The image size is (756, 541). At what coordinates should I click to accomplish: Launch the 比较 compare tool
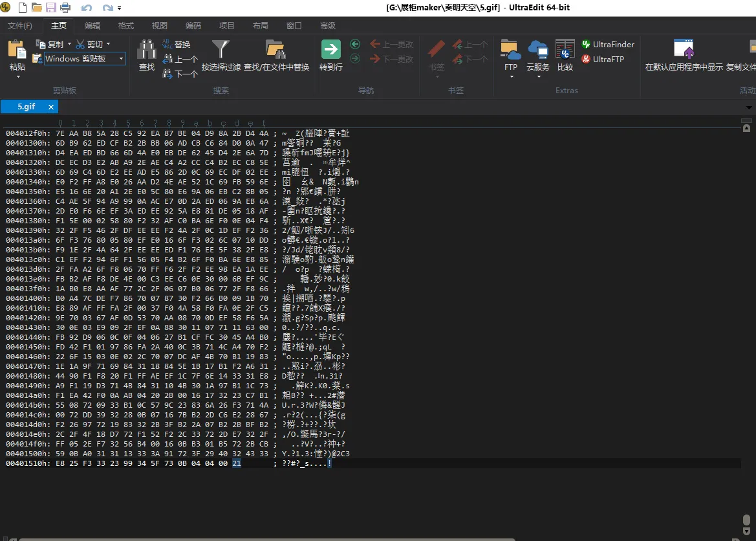[x=565, y=54]
